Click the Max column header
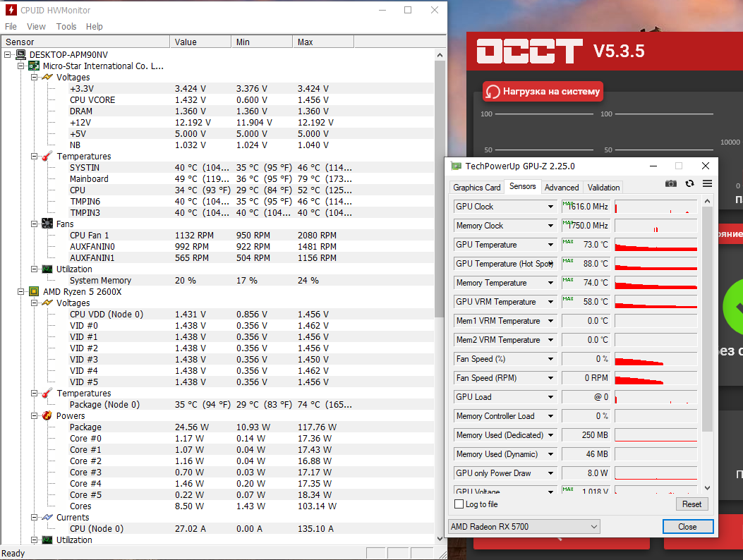Image resolution: width=743 pixels, height=560 pixels. [x=323, y=42]
